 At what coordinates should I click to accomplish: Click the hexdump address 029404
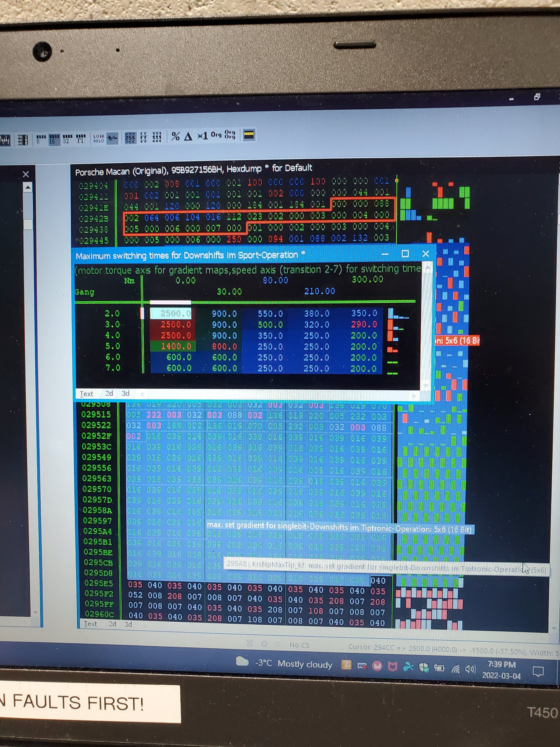click(x=94, y=186)
